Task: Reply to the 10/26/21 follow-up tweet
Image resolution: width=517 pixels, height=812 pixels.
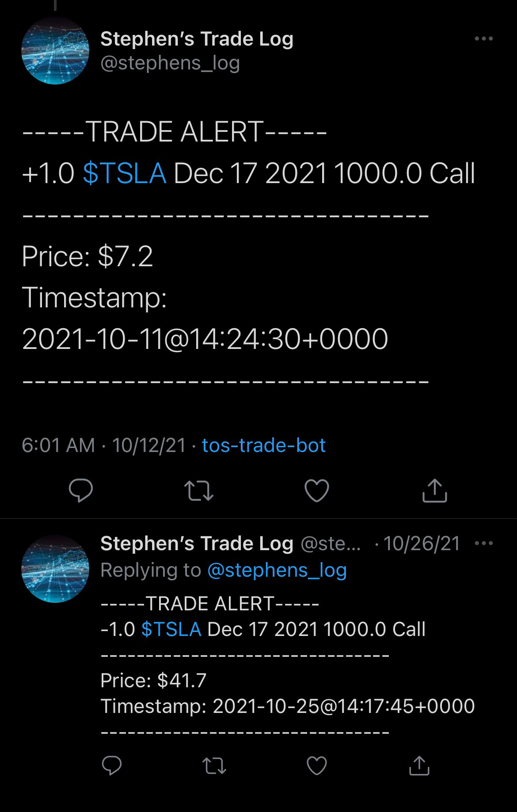Action: click(112, 765)
